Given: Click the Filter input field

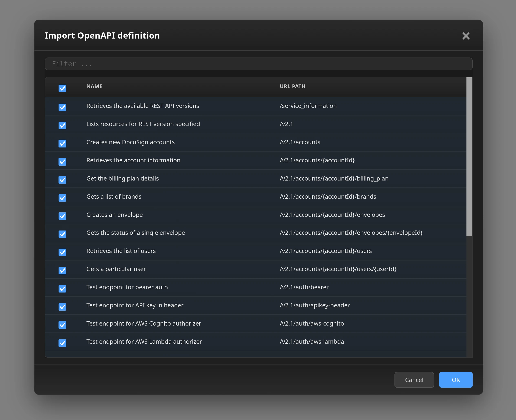Looking at the screenshot, I should [258, 64].
